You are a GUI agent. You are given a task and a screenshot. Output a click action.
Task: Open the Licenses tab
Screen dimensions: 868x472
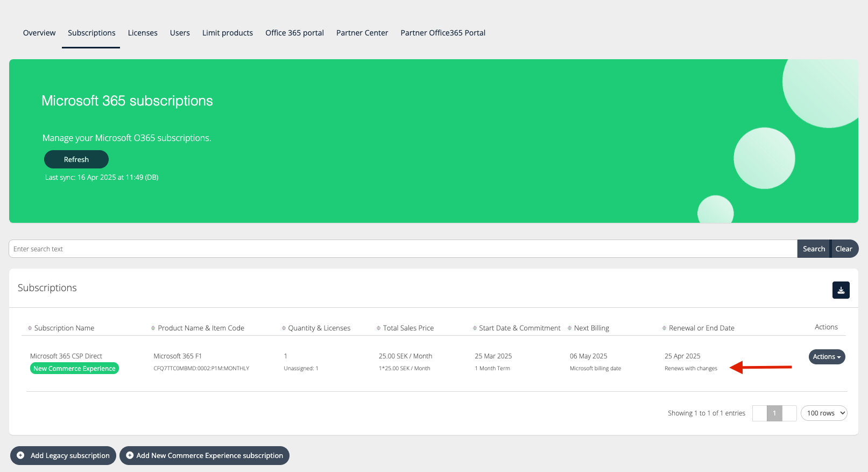point(143,33)
